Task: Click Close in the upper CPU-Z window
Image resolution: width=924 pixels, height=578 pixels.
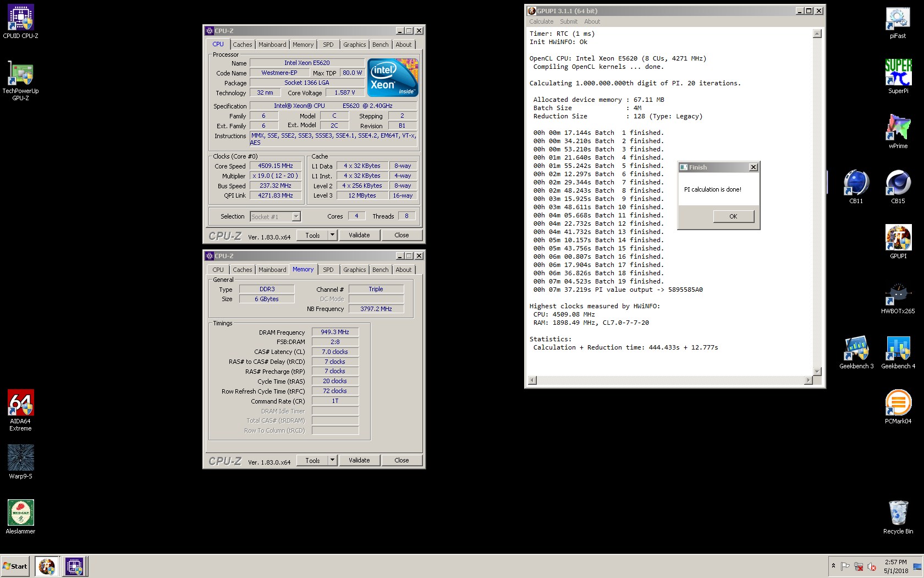Action: pos(402,235)
